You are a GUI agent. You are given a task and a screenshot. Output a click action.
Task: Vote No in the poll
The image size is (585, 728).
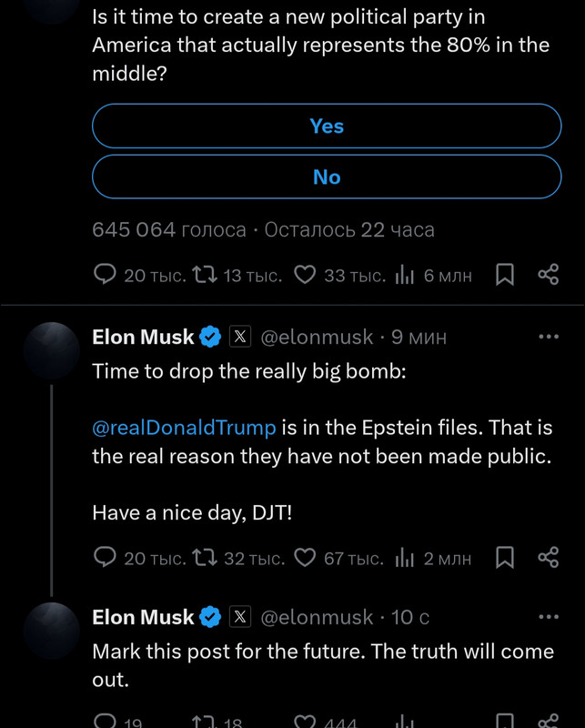point(327,177)
